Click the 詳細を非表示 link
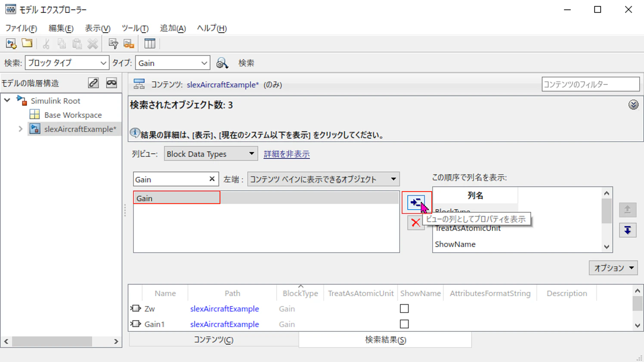 287,154
